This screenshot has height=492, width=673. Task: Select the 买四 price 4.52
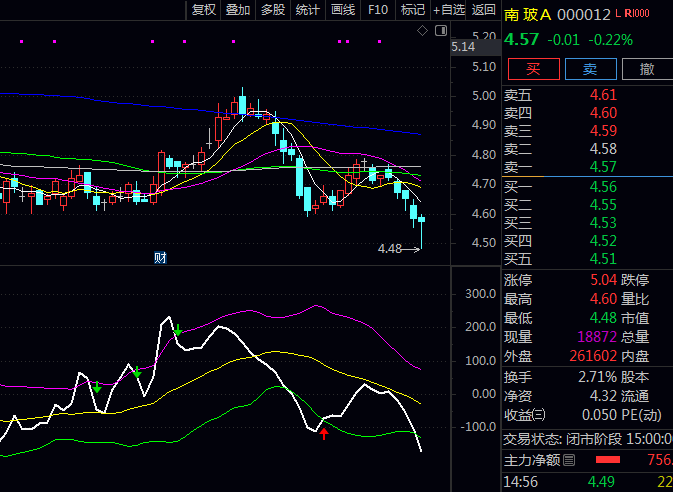pyautogui.click(x=603, y=241)
